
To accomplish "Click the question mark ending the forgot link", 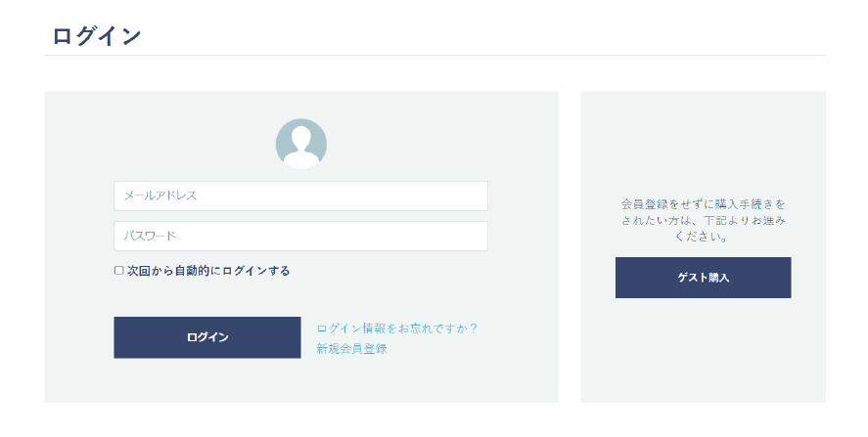I will [x=473, y=328].
